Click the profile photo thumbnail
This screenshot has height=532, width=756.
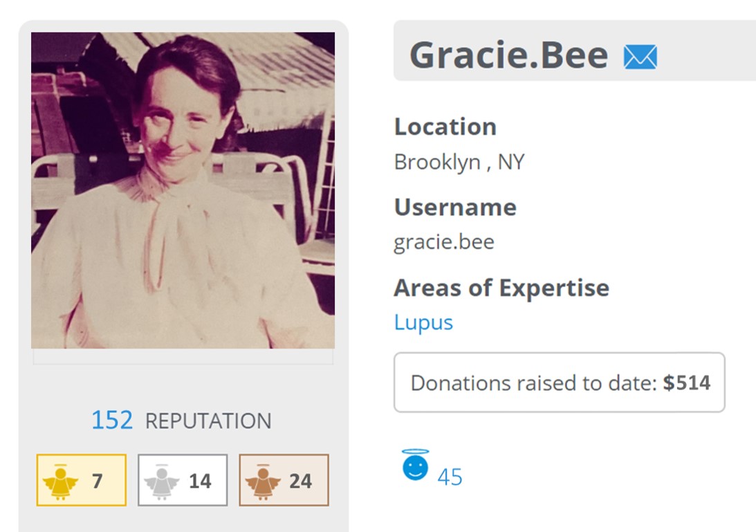point(183,190)
